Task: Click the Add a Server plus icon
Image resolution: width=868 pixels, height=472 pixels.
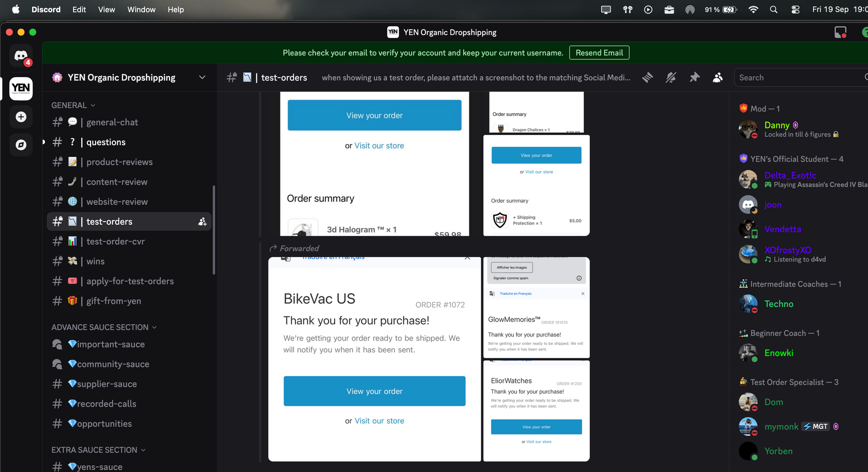Action: click(x=21, y=117)
